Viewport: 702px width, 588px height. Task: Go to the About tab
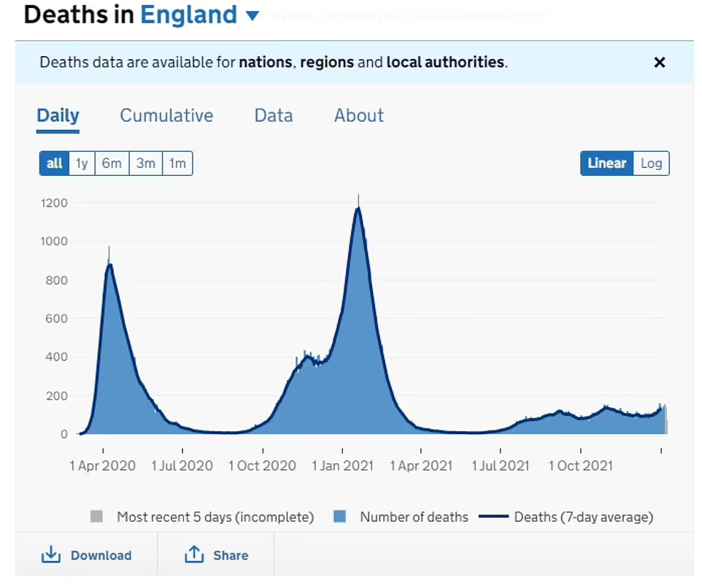[359, 116]
